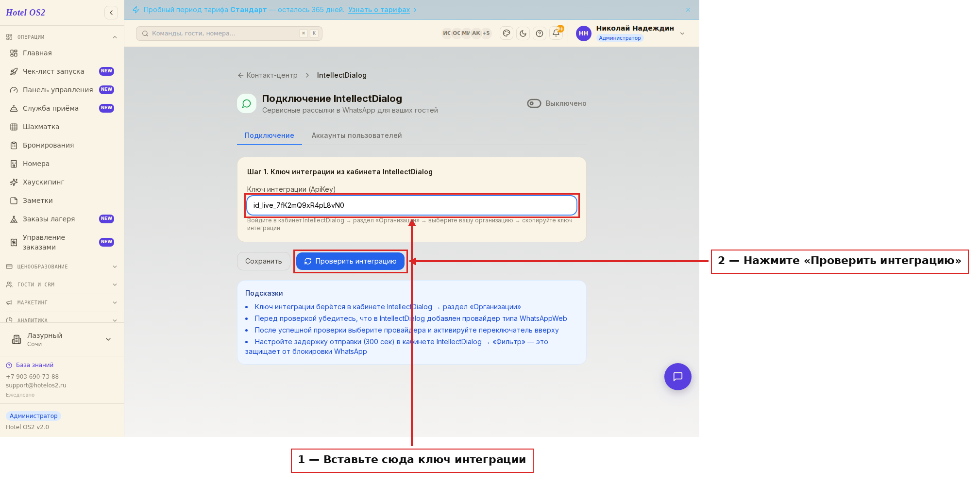Close the trial period banner
980x484 pixels.
click(x=688, y=10)
